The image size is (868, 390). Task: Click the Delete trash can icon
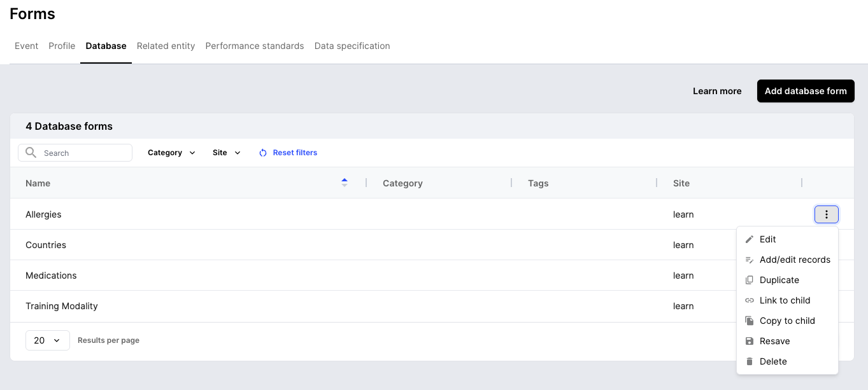point(750,361)
